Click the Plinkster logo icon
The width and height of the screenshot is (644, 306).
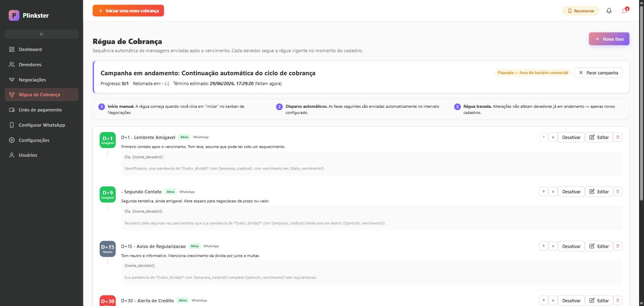click(14, 16)
